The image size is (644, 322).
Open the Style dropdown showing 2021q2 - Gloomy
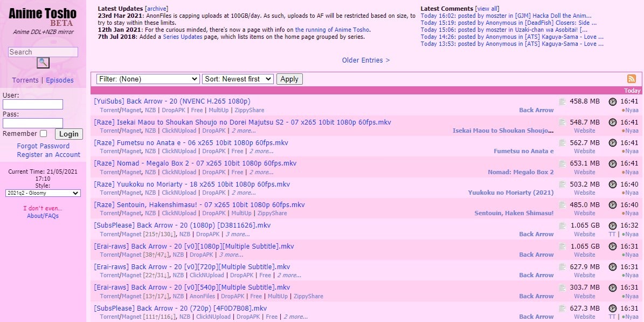pyautogui.click(x=43, y=193)
